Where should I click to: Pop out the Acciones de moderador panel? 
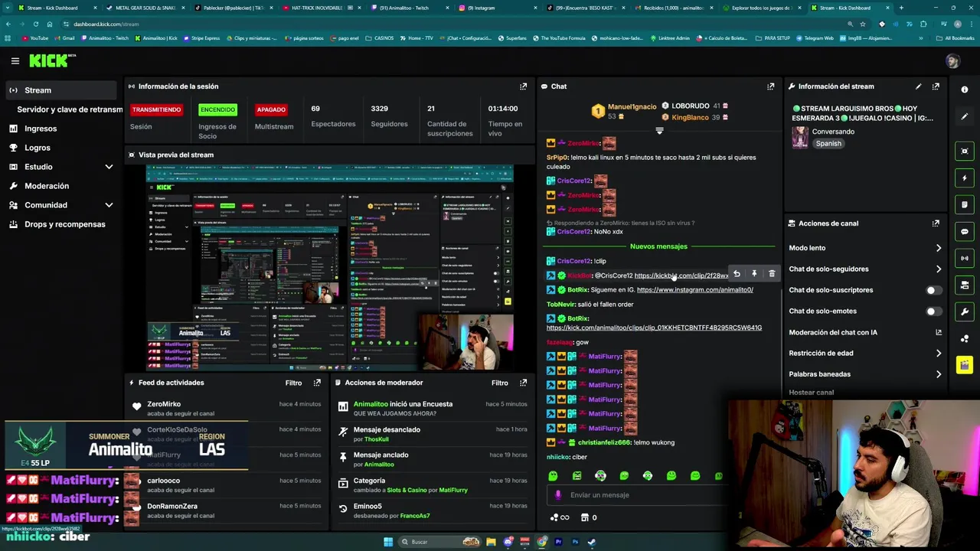523,383
